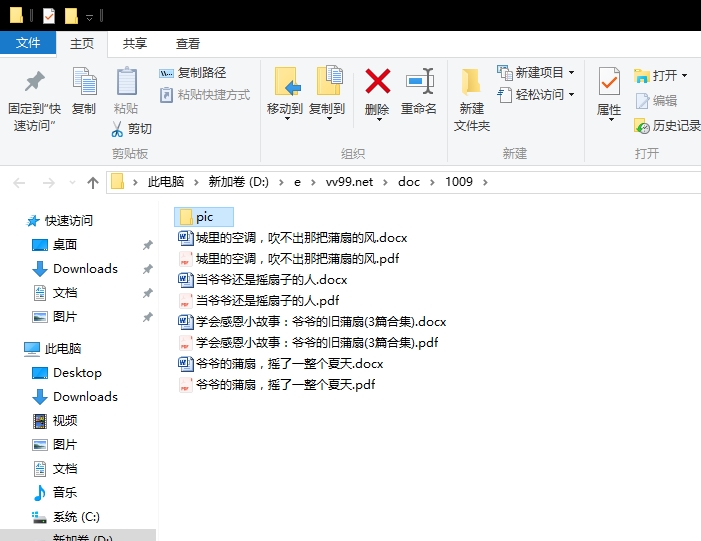
Task: Click 此电脑 in the address breadcrumb
Action: click(x=165, y=182)
